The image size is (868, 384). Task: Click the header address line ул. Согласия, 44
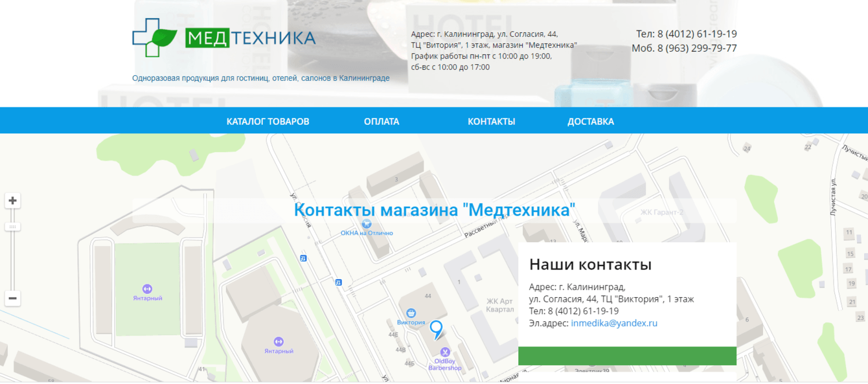485,34
